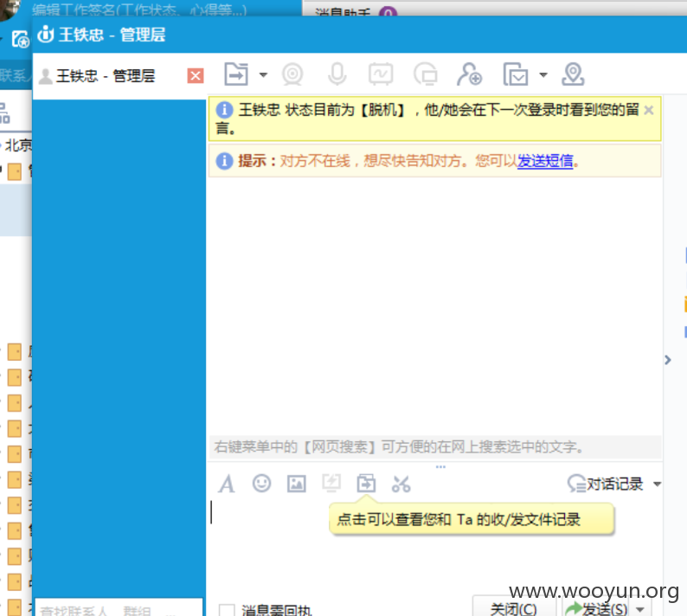The width and height of the screenshot is (687, 616).
Task: Edit the work signature in background window
Action: click(x=139, y=10)
